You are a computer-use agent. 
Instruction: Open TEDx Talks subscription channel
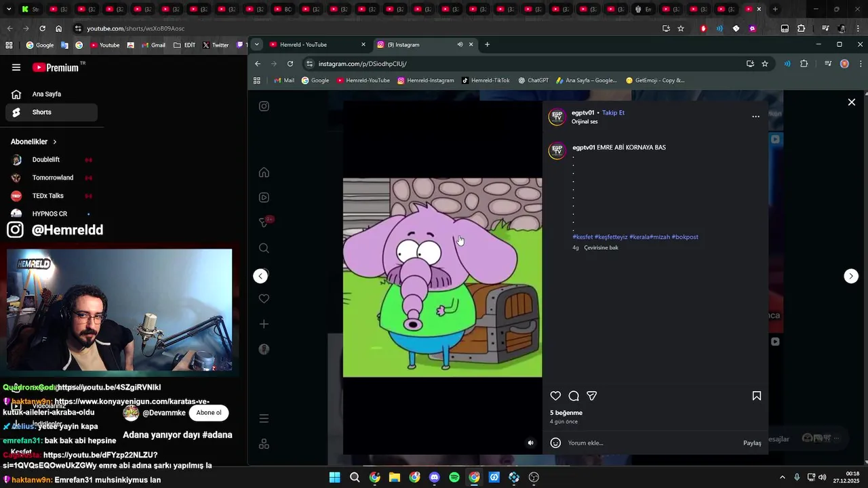[52, 196]
